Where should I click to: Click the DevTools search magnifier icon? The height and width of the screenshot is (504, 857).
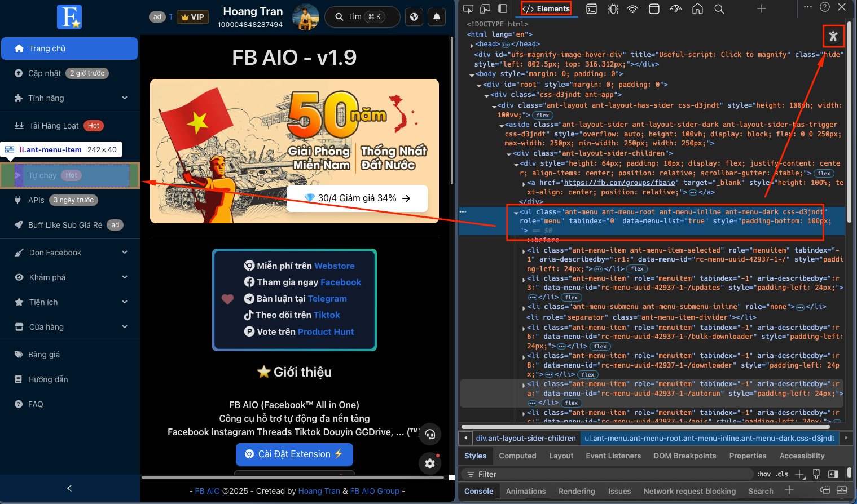[x=719, y=8]
